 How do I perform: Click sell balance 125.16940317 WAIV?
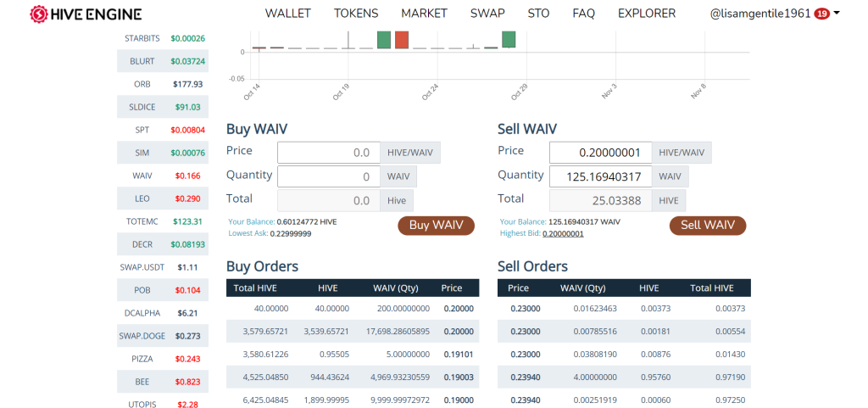[585, 222]
